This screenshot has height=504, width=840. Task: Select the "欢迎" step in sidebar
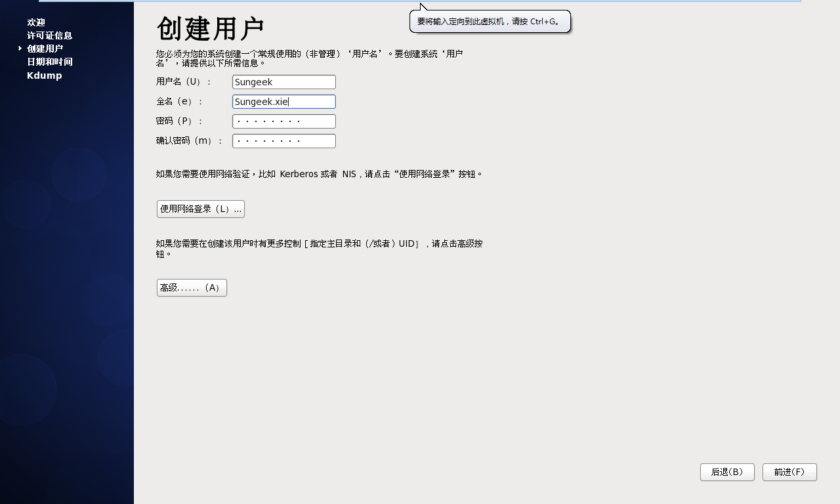36,22
